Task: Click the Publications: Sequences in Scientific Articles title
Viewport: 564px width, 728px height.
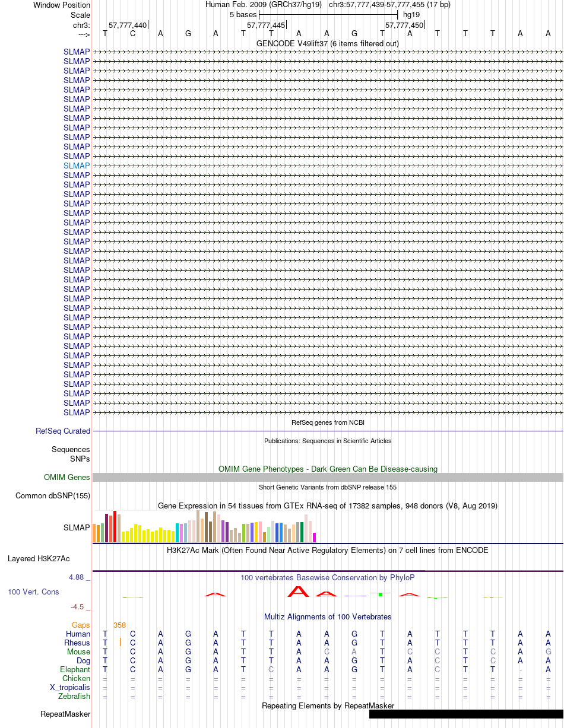Action: coord(328,441)
